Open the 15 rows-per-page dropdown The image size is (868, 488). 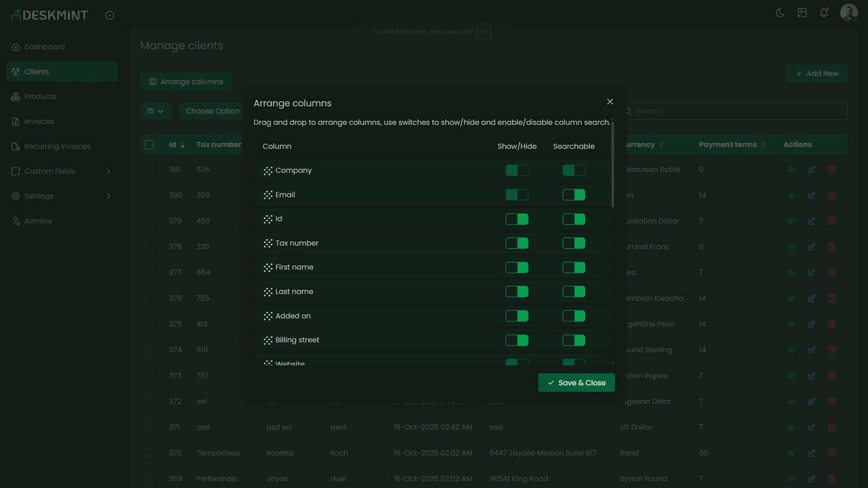tap(156, 111)
